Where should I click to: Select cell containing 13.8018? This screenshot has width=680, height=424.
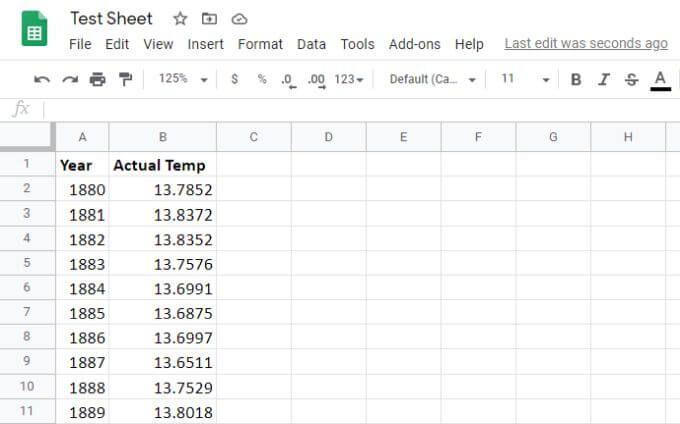pyautogui.click(x=163, y=412)
